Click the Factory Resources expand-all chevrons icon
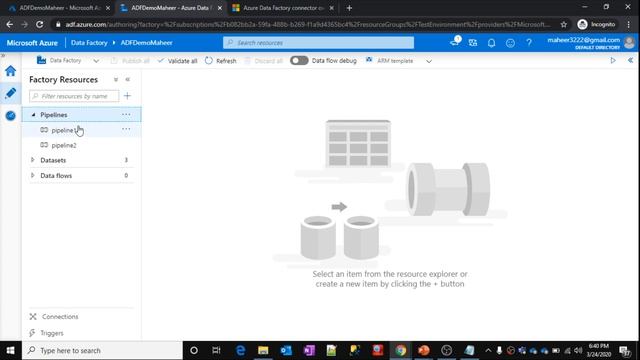The height and width of the screenshot is (360, 640). tap(116, 80)
